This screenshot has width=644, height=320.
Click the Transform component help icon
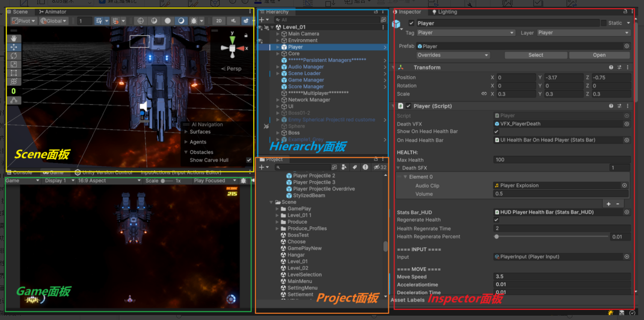coord(611,67)
